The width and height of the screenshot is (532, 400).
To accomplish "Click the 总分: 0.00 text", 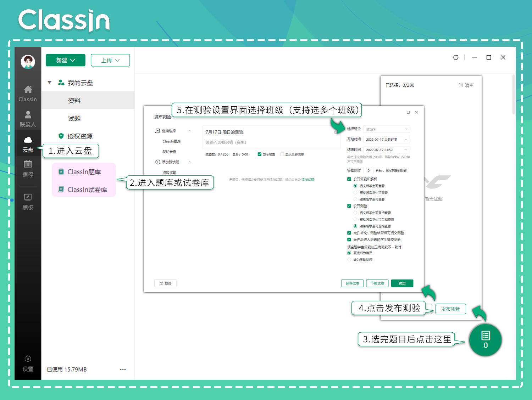I will (240, 154).
